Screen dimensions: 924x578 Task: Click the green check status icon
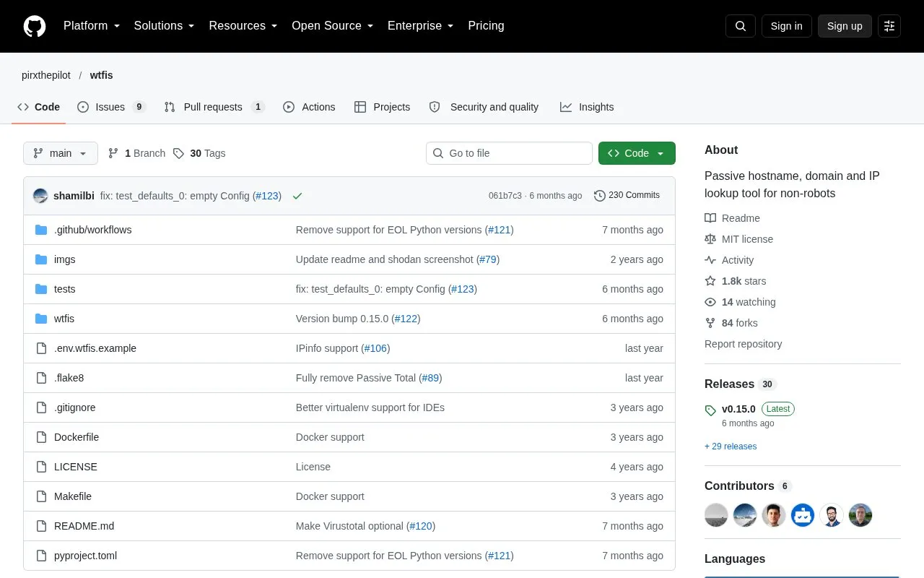tap(297, 196)
